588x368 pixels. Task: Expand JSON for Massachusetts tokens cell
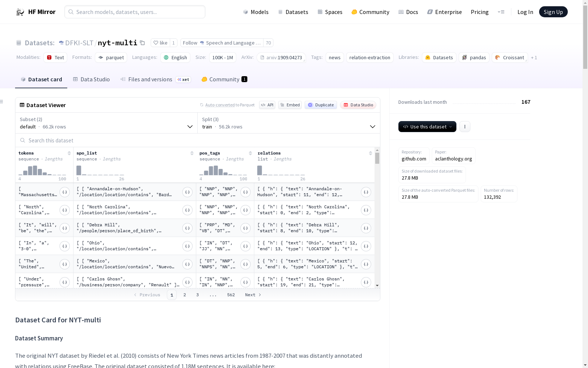(x=65, y=192)
